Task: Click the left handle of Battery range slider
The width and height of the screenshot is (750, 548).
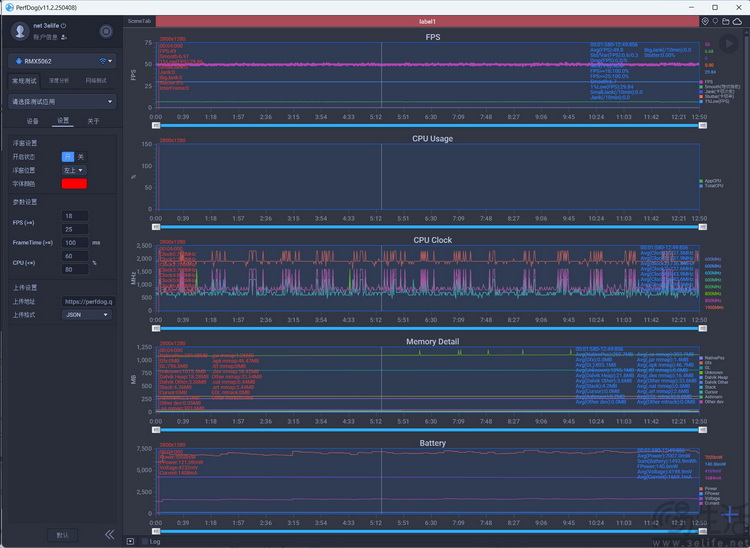Action: coord(156,531)
